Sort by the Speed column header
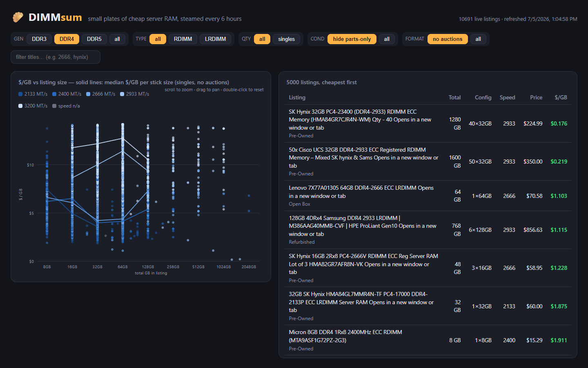Image resolution: width=588 pixels, height=368 pixels. point(507,97)
